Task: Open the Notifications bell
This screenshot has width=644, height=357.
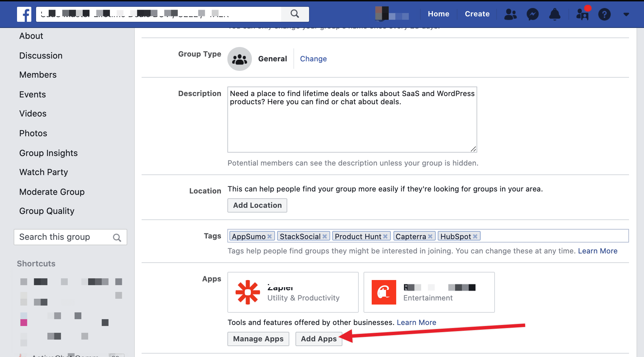Action: click(555, 14)
